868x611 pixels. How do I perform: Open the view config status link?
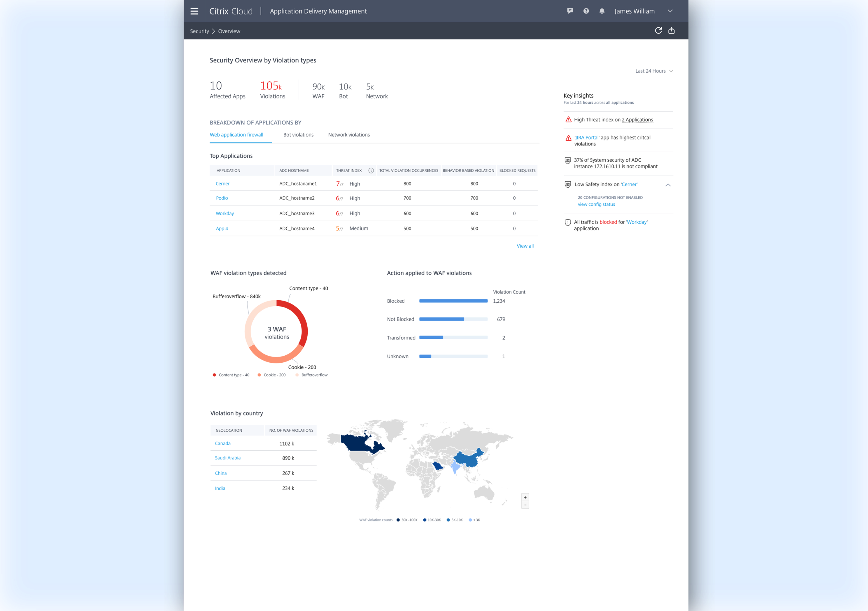point(596,204)
